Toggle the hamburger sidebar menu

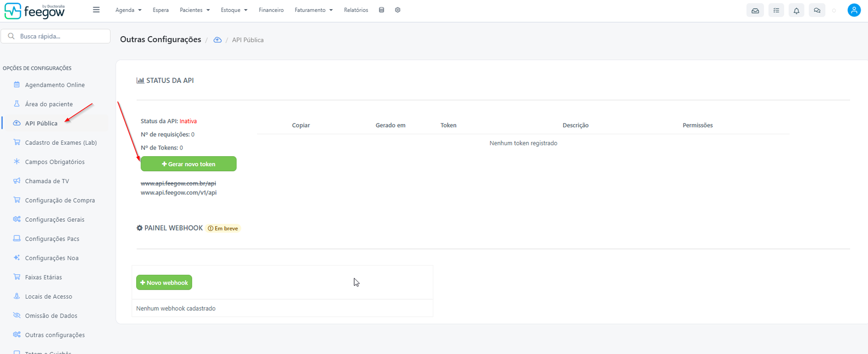coord(96,10)
